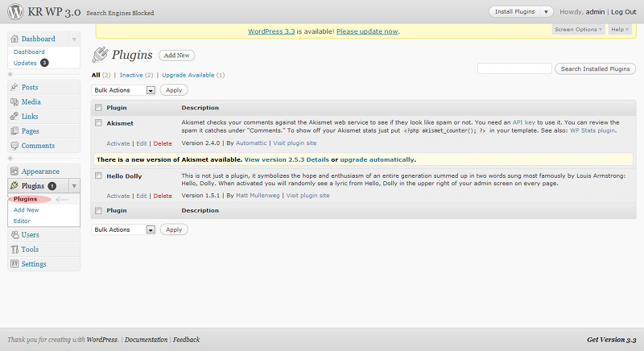Click the Please update now link
644x351 pixels.
coord(367,31)
